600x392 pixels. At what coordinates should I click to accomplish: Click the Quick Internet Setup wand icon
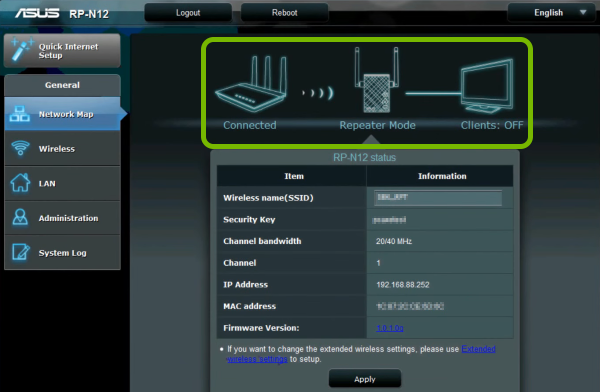point(22,49)
